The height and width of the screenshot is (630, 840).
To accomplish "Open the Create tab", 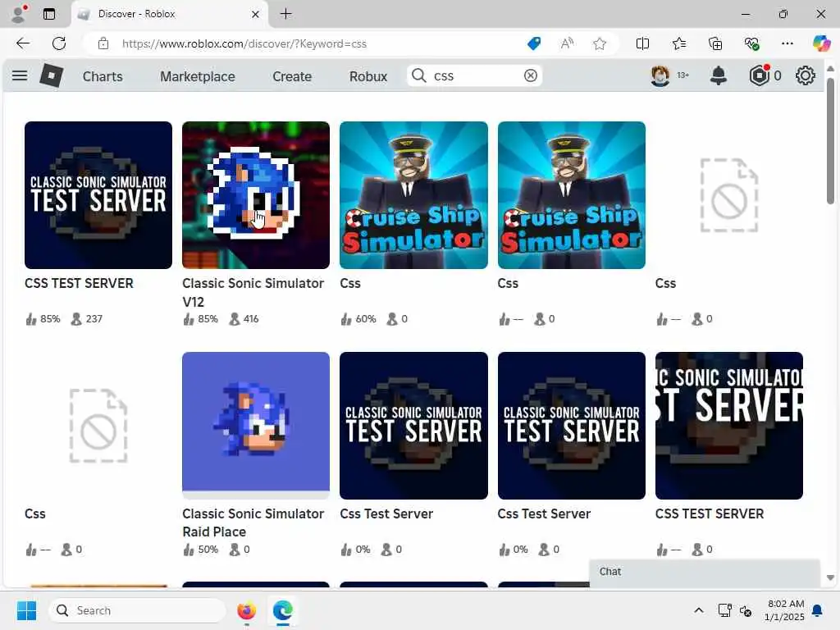I will click(292, 76).
